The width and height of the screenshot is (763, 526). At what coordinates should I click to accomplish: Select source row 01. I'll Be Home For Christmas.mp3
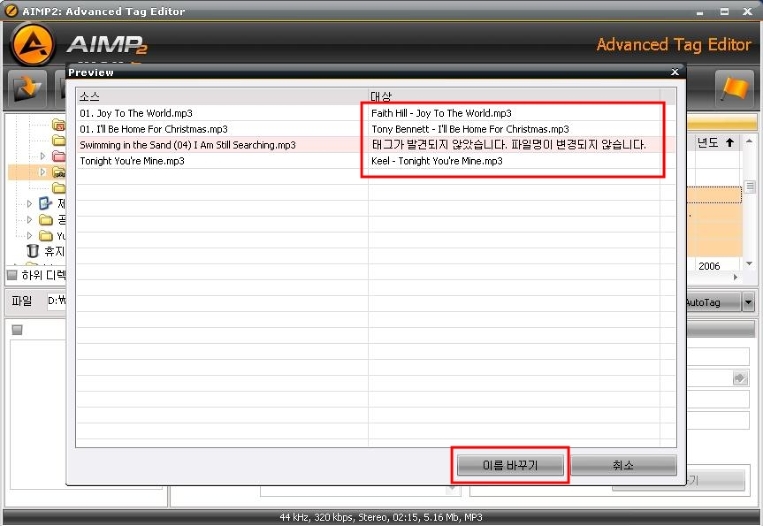pyautogui.click(x=154, y=129)
